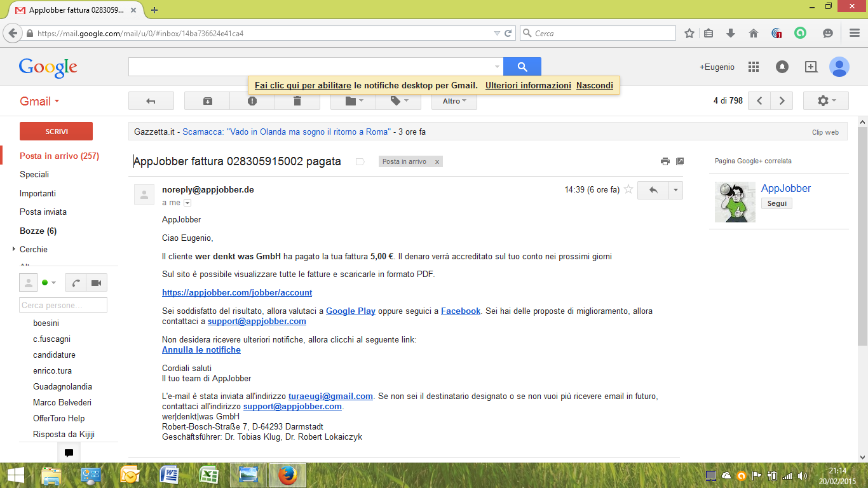The image size is (868, 488).
Task: Open the Posta inviata folder
Action: tap(43, 212)
